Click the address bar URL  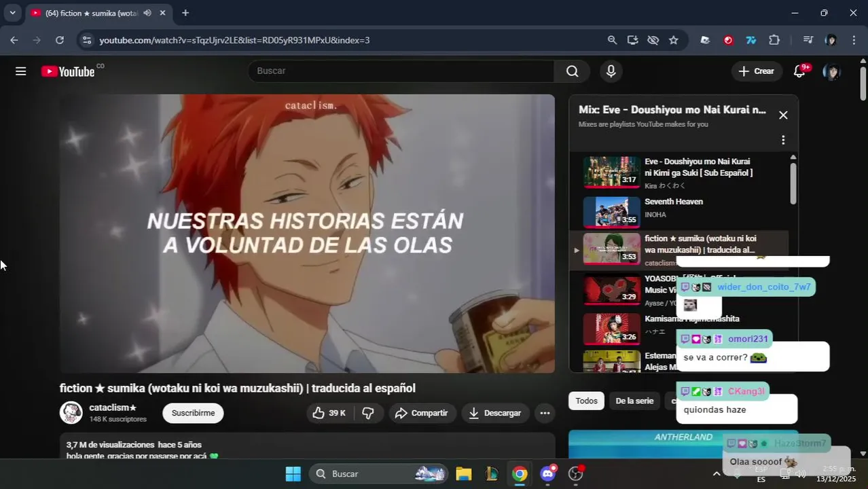234,40
